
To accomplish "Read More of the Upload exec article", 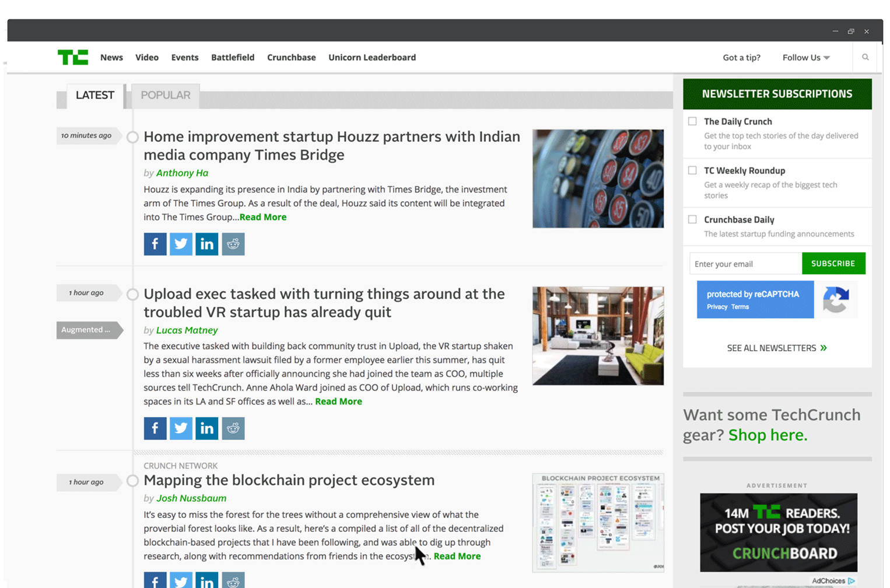I will (x=338, y=401).
